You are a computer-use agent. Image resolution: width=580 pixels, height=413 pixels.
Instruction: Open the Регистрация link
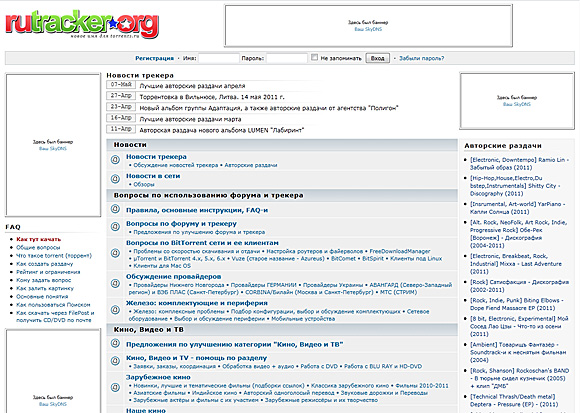154,58
